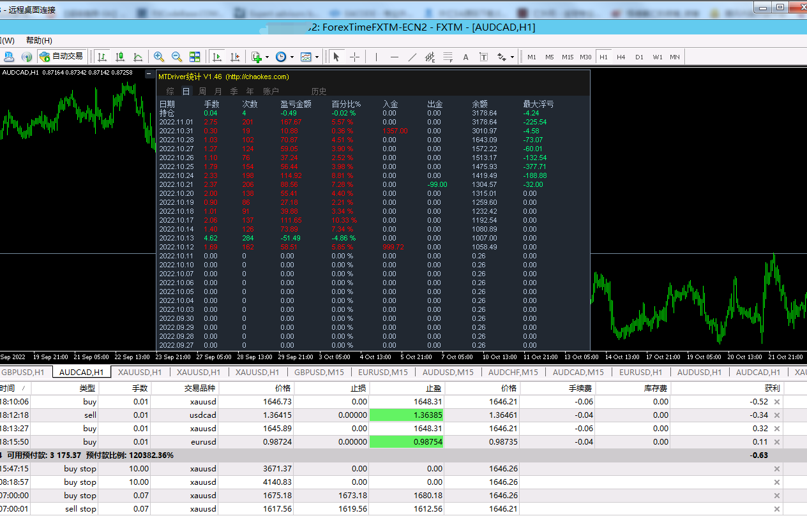Switch chart to the M15 timeframe
The width and height of the screenshot is (807, 532).
[568, 57]
